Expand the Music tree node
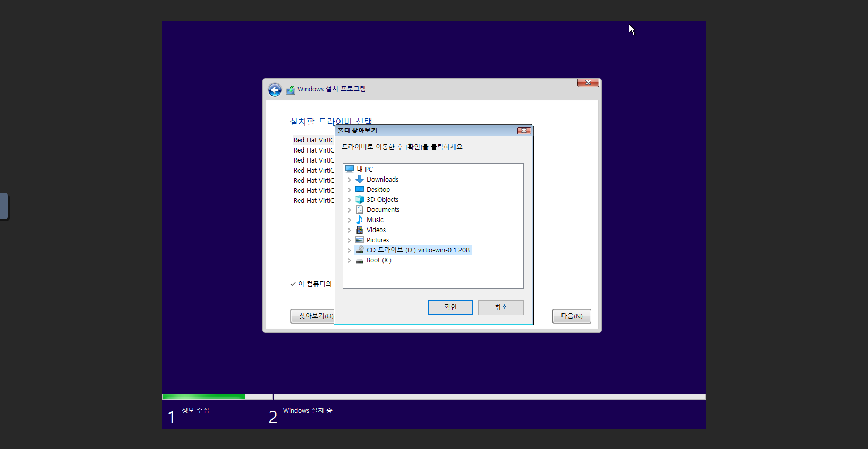The image size is (868, 449). coord(349,220)
